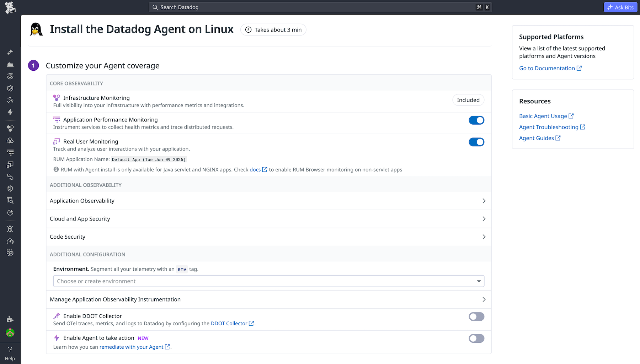Open the circular-arrow sparkle sidebar icon

tap(10, 213)
